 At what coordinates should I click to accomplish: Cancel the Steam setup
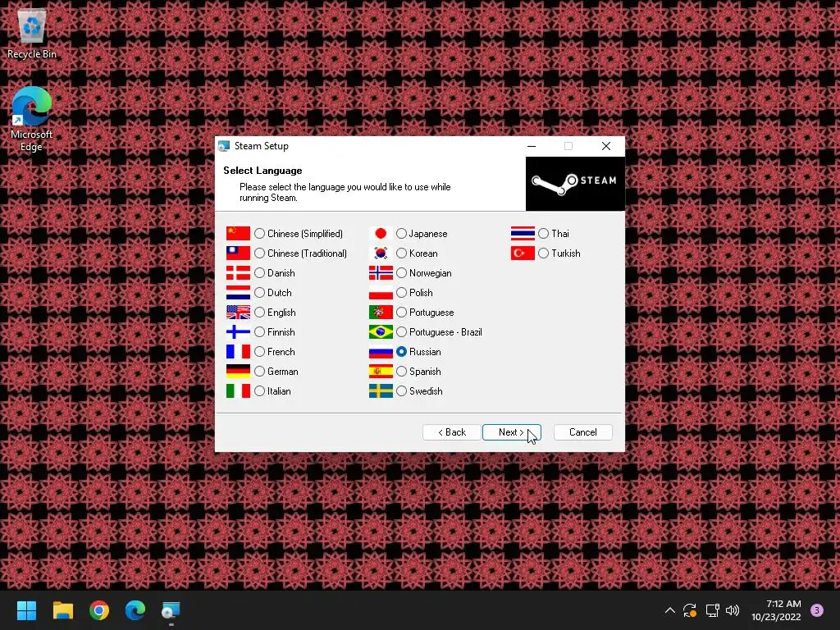pyautogui.click(x=583, y=432)
